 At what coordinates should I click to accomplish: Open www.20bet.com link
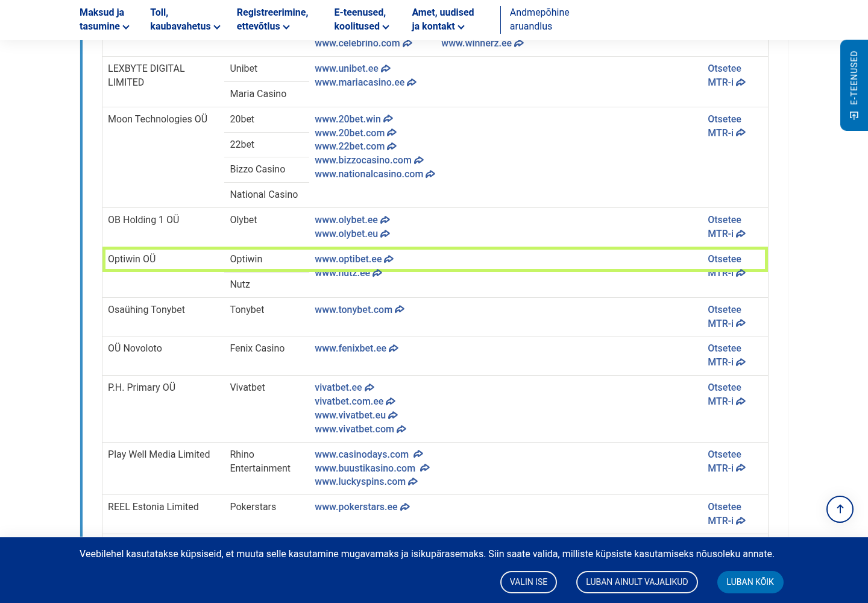pos(356,133)
